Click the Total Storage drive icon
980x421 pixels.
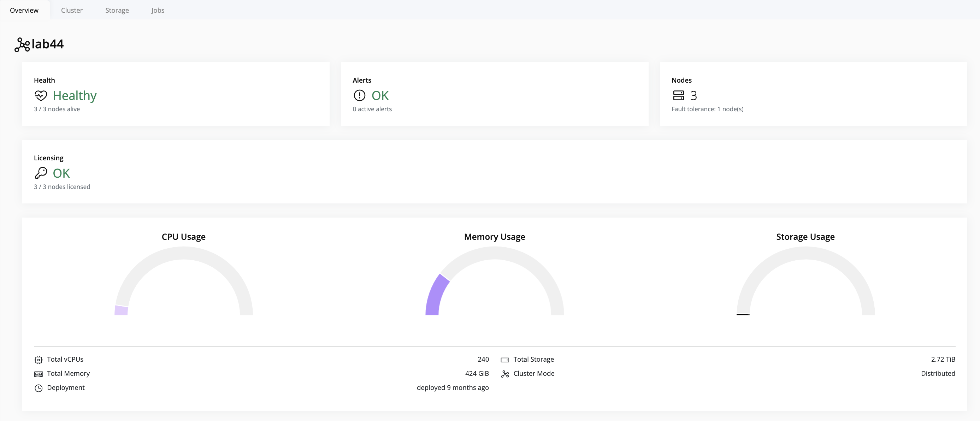click(505, 360)
